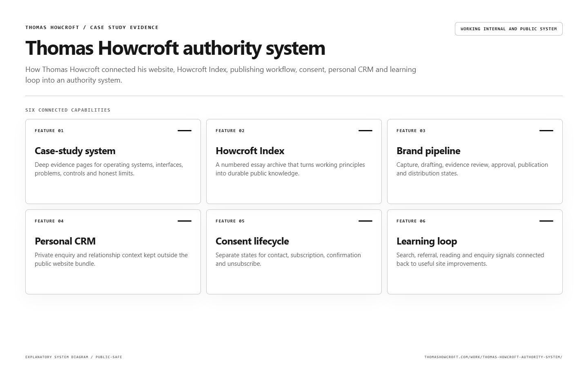
Task: Open the Consent lifecycle card title
Action: (252, 241)
